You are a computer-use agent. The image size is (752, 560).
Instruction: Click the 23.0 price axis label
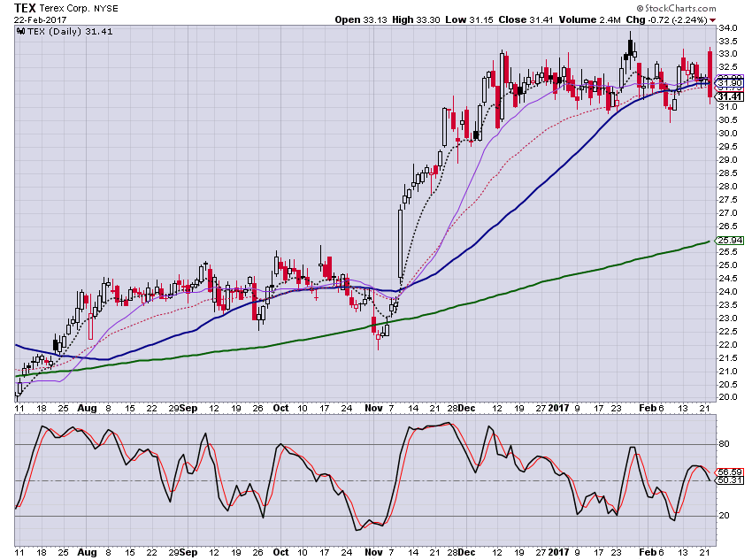click(x=727, y=318)
